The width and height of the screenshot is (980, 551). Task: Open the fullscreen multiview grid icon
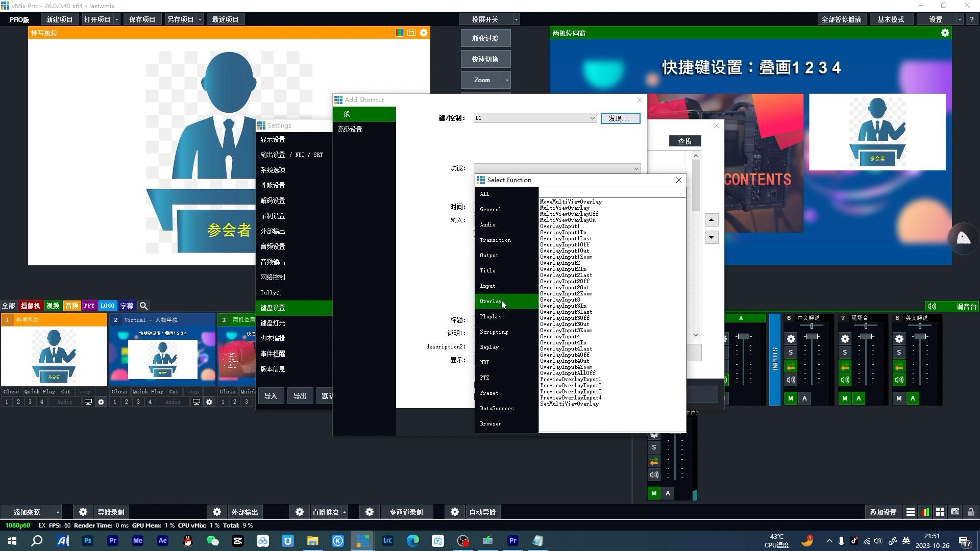point(940,512)
